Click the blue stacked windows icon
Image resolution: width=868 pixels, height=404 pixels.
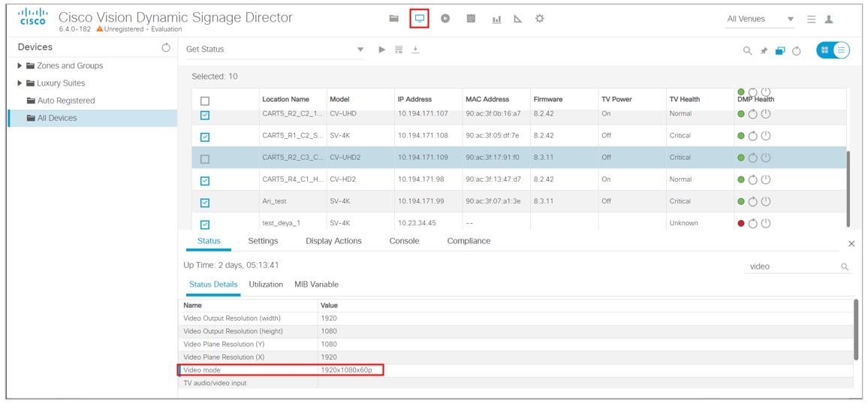780,51
